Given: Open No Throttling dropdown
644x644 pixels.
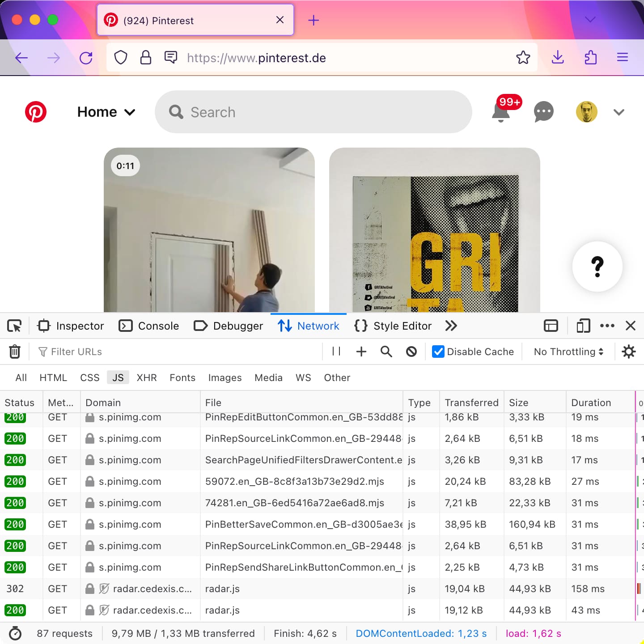Looking at the screenshot, I should [568, 352].
